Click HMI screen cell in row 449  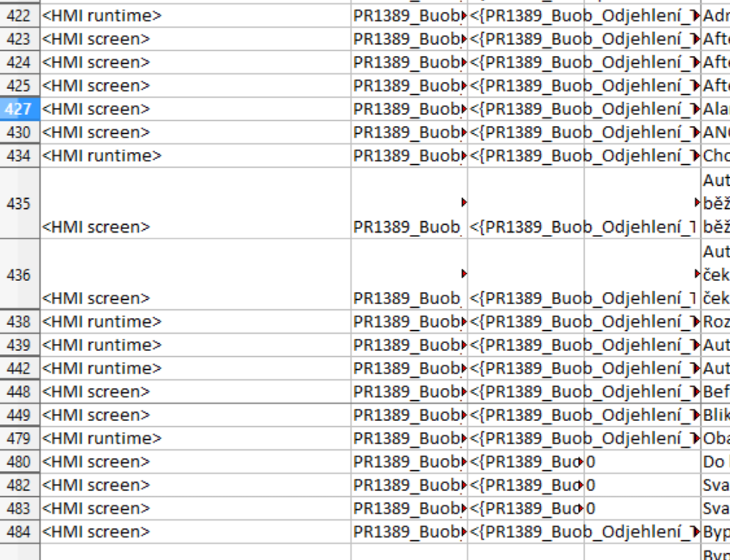tap(194, 415)
